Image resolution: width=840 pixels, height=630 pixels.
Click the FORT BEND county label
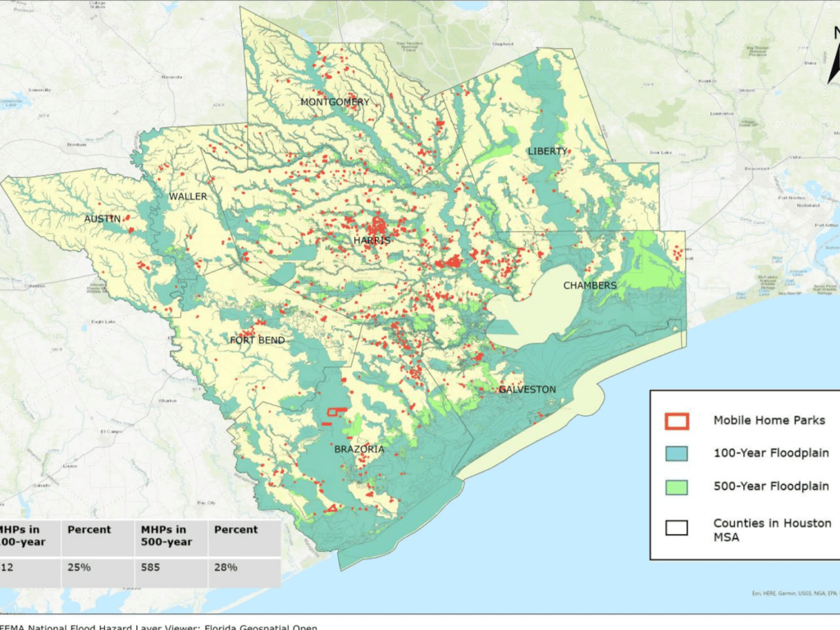(257, 340)
